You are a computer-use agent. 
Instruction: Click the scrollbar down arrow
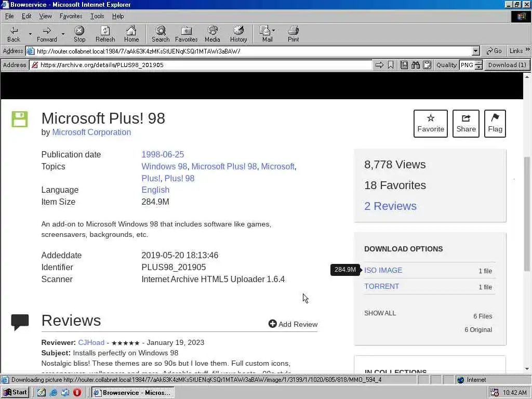click(527, 369)
